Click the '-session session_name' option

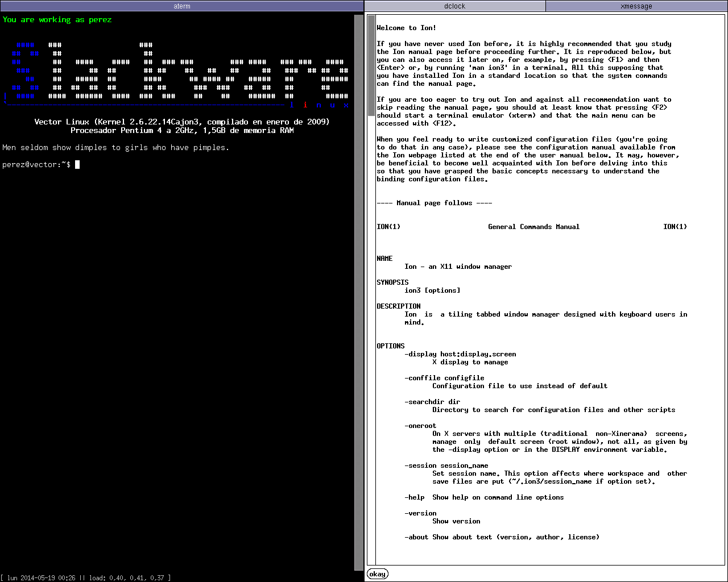[446, 465]
